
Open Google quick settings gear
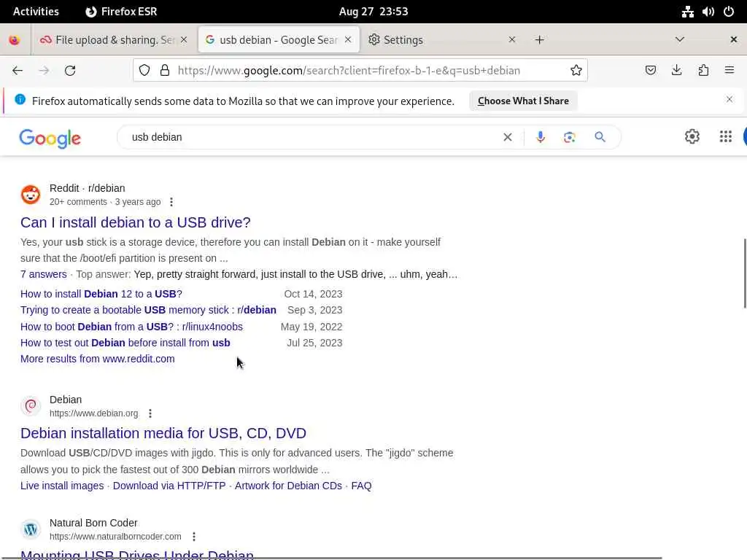[692, 136]
